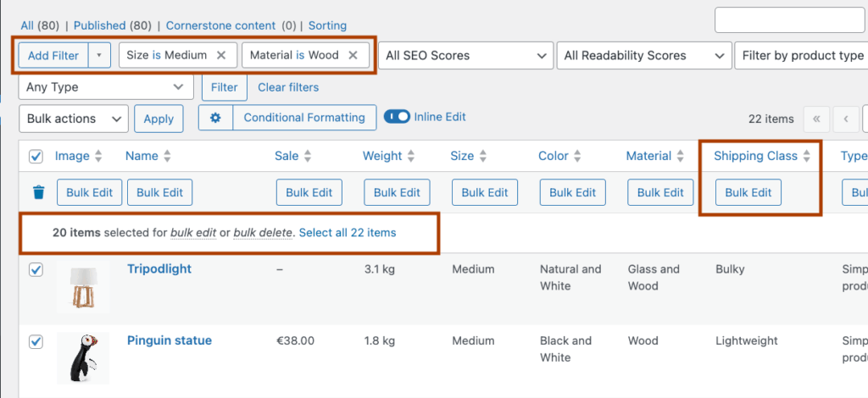The width and height of the screenshot is (868, 398).
Task: Click the 3.1 kg weight cell
Action: (x=380, y=270)
